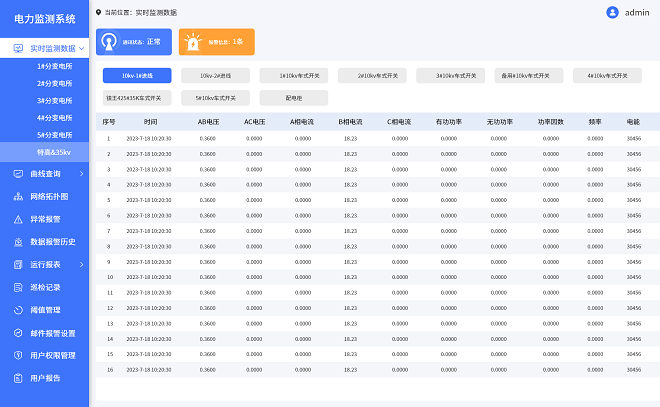Open the orange 报警信息 alarm card
This screenshot has height=407, width=660.
coord(216,42)
